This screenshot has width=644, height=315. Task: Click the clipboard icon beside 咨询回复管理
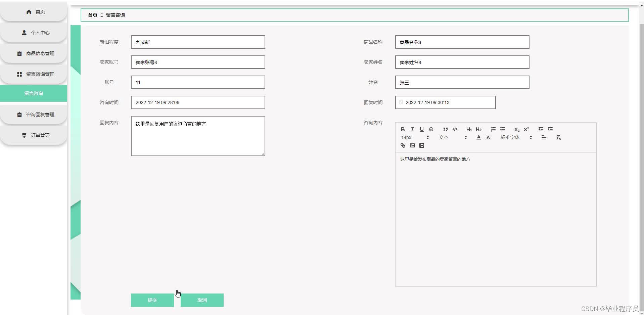point(19,115)
